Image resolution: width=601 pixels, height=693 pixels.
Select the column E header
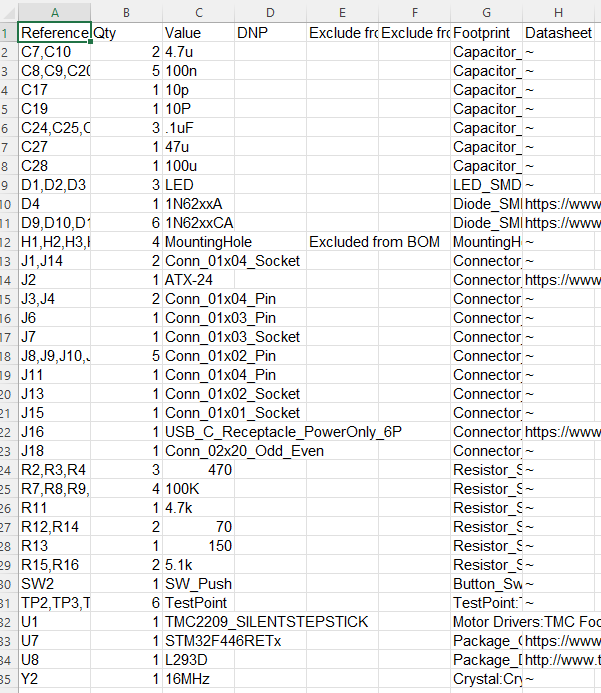[342, 12]
